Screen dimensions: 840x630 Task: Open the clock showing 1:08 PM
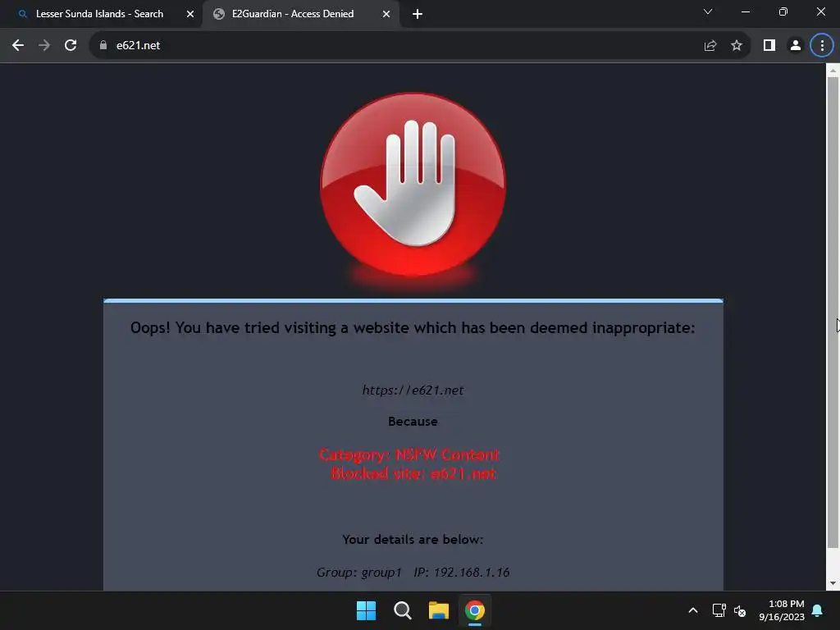click(782, 610)
